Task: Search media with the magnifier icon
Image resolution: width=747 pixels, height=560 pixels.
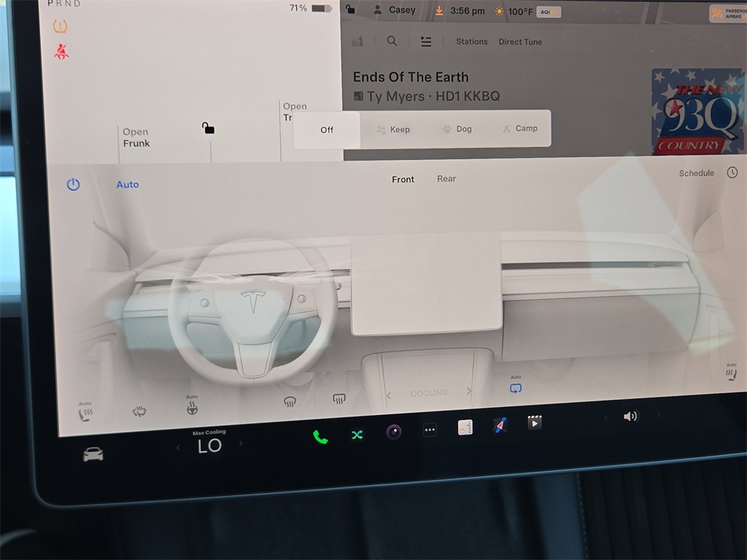Action: (392, 41)
